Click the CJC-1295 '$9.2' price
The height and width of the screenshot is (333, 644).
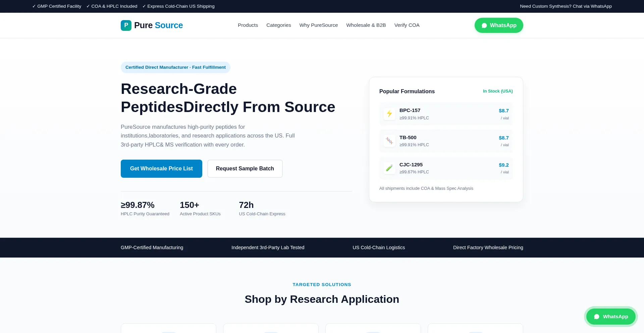click(x=504, y=165)
